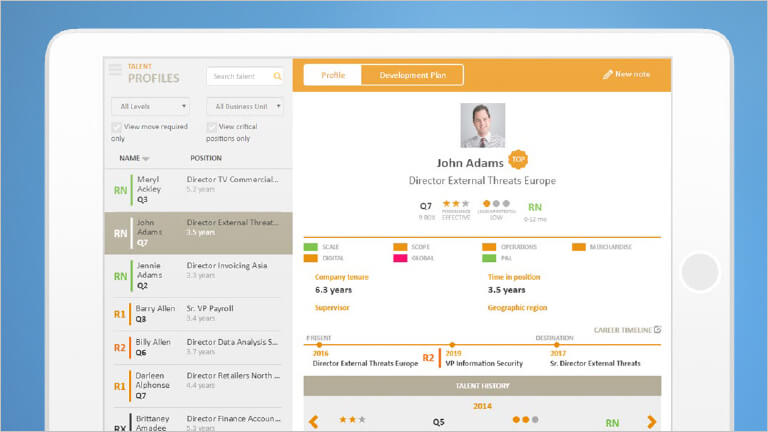Click the search magnifier icon
The height and width of the screenshot is (432, 768).
point(277,76)
